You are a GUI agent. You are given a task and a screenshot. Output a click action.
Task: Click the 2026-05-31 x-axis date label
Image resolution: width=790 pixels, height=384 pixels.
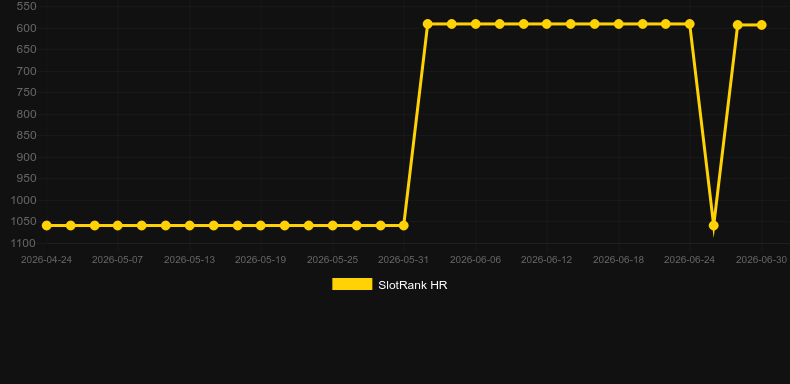click(x=404, y=260)
